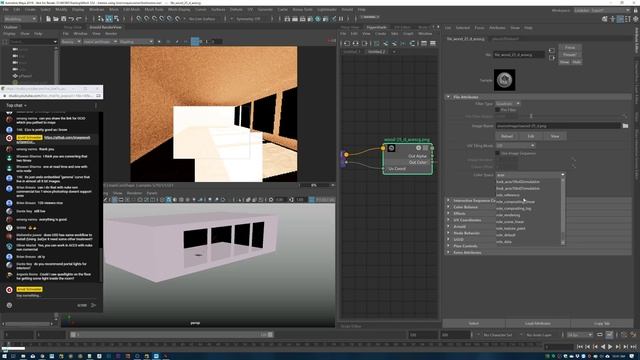The width and height of the screenshot is (640, 360).
Task: Click the play forward button in timeline
Action: [610, 347]
